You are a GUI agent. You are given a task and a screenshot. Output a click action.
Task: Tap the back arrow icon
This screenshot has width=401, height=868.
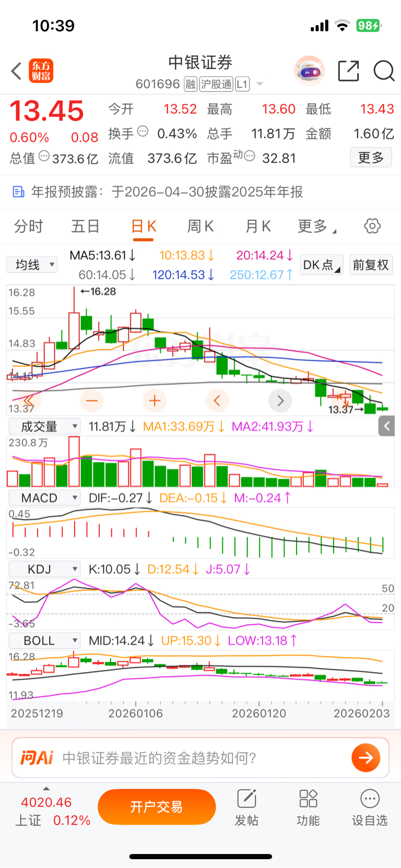(16, 71)
